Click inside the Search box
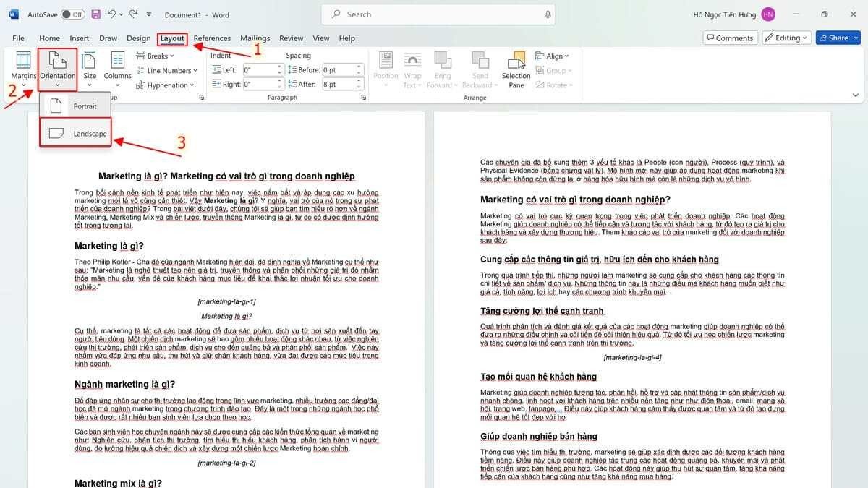Screen dimensions: 868x488 pyautogui.click(x=434, y=14)
